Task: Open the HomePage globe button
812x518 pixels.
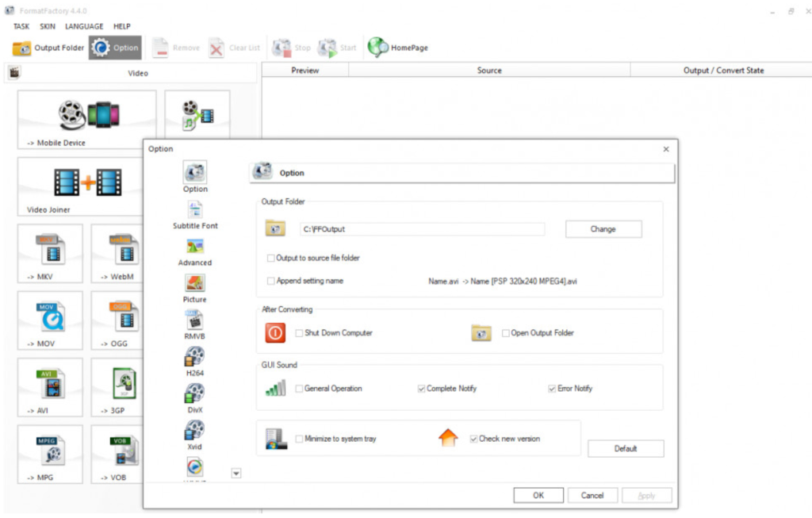Action: coord(398,48)
